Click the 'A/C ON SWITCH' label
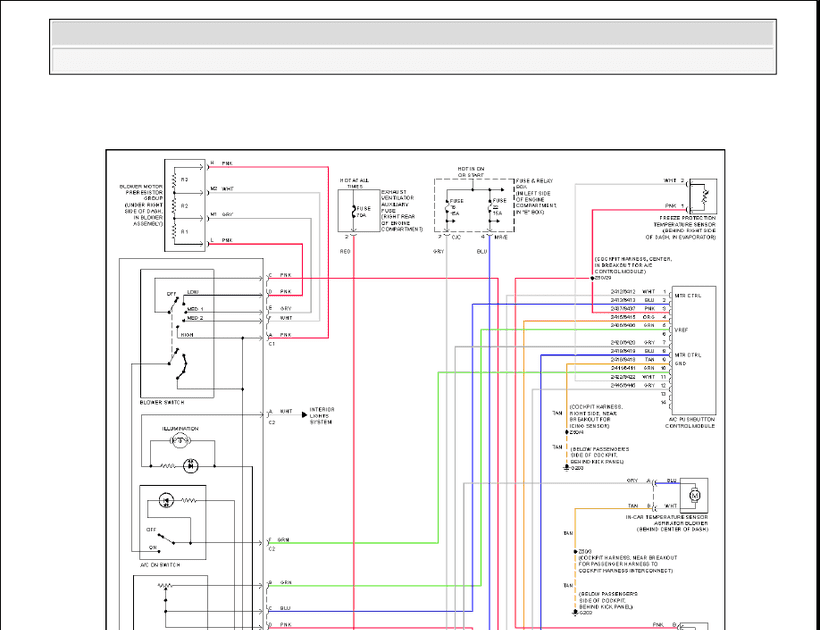 160,565
